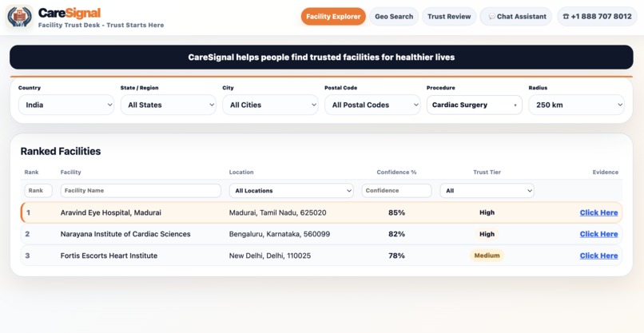Select Fortis Escorts Heart Institute name
Viewport: 644px width, 333px height.
[x=109, y=256]
